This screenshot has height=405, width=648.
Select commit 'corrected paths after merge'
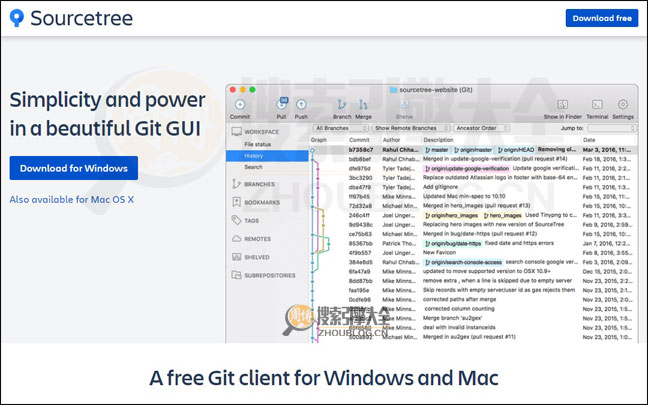coord(459,299)
